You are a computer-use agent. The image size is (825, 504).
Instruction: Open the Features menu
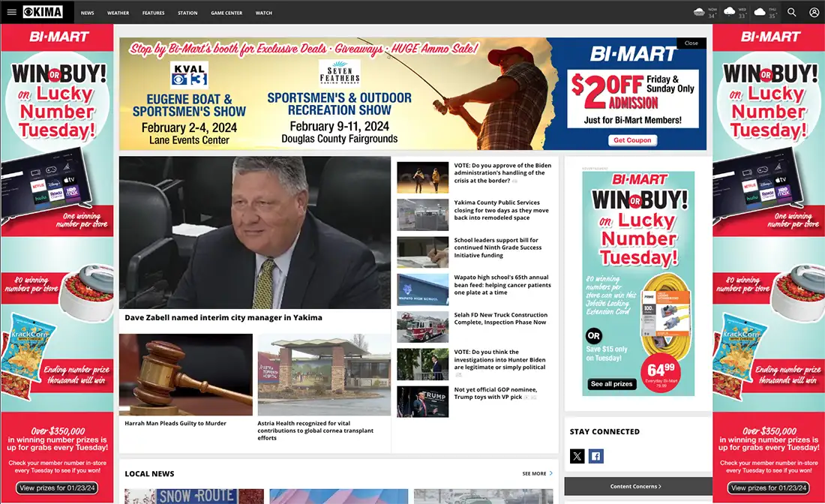153,13
